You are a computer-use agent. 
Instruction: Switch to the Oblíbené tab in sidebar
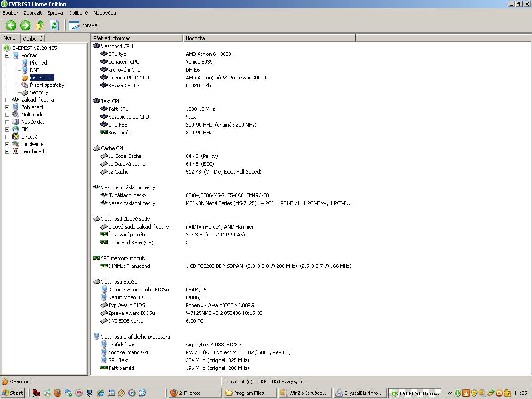click(33, 39)
